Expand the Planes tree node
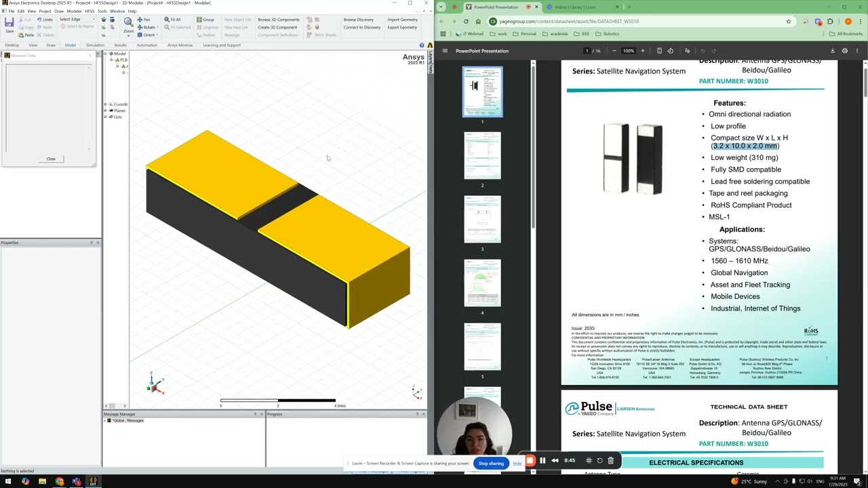Viewport: 868px width, 488px height. (106, 110)
